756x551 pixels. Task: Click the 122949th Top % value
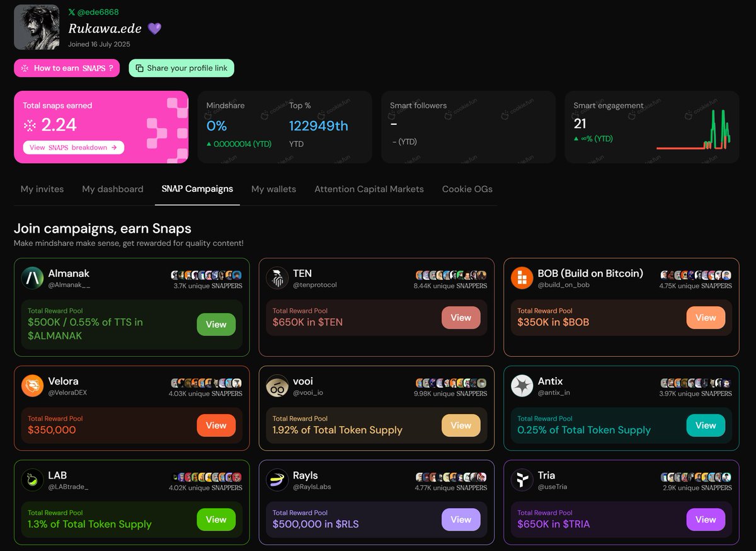coord(319,125)
